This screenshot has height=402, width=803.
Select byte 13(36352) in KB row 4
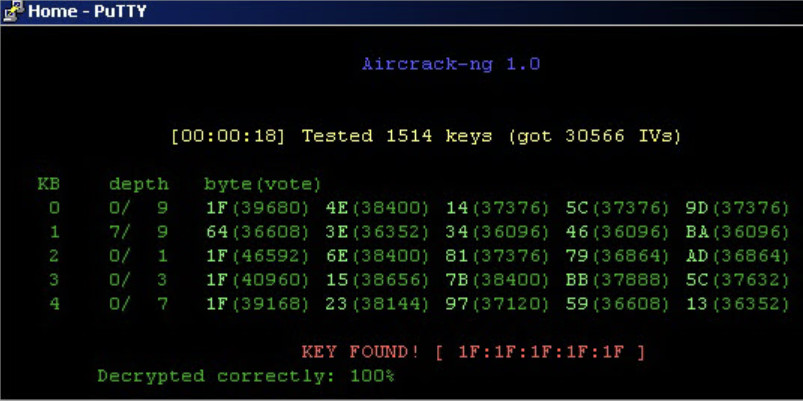[x=738, y=304]
